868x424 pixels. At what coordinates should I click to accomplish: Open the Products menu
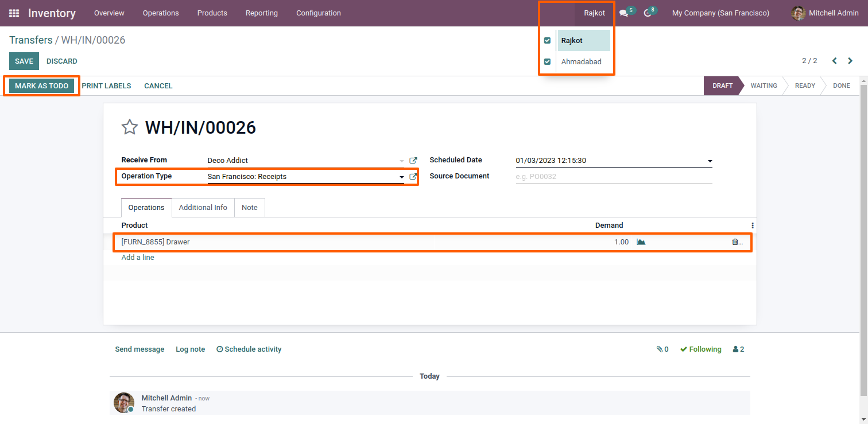(212, 13)
